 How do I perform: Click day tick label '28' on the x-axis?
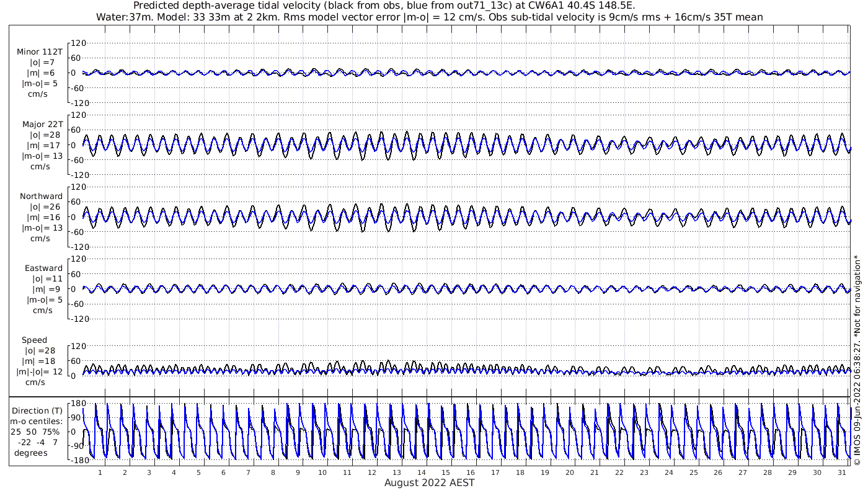[768, 472]
